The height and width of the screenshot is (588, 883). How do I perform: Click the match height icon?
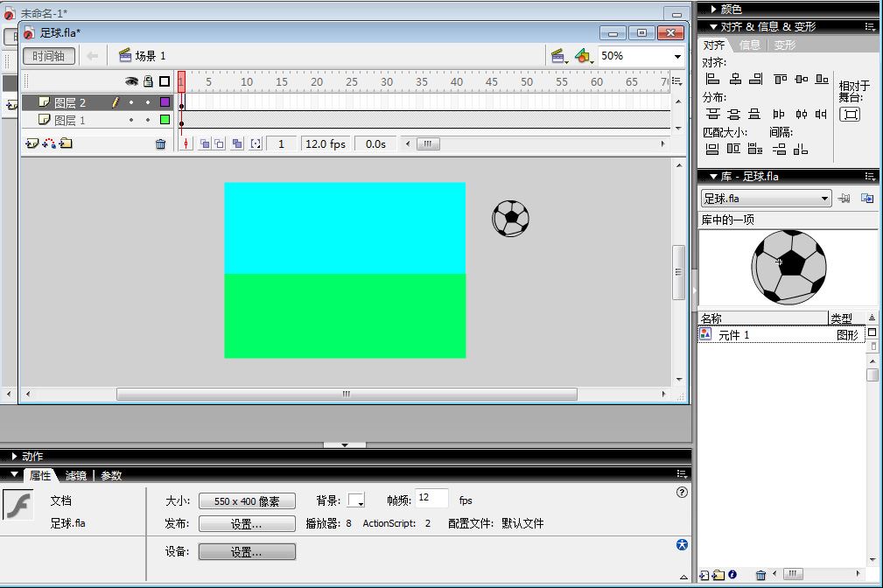733,149
